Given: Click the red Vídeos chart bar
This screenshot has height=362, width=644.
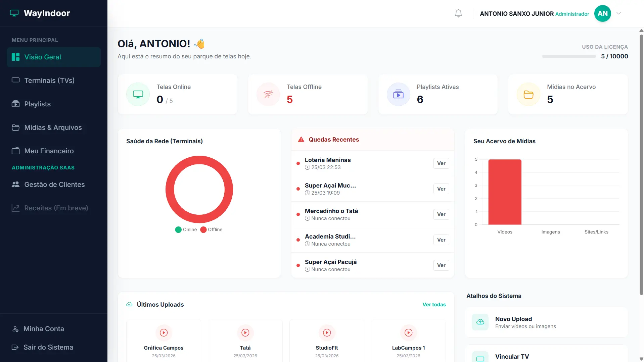Looking at the screenshot, I should pyautogui.click(x=505, y=192).
